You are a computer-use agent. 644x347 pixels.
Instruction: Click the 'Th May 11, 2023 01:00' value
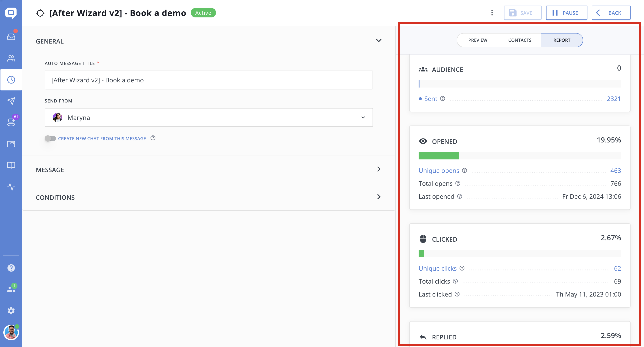588,294
